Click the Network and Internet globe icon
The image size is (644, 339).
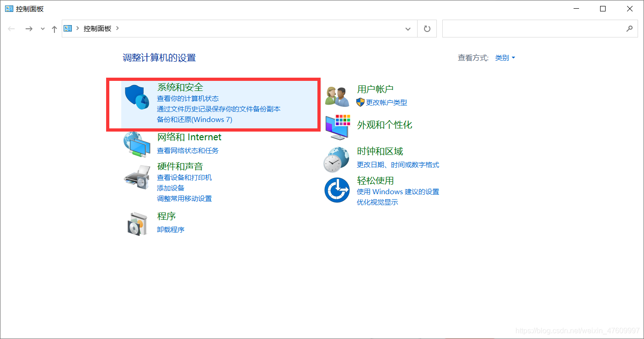137,144
